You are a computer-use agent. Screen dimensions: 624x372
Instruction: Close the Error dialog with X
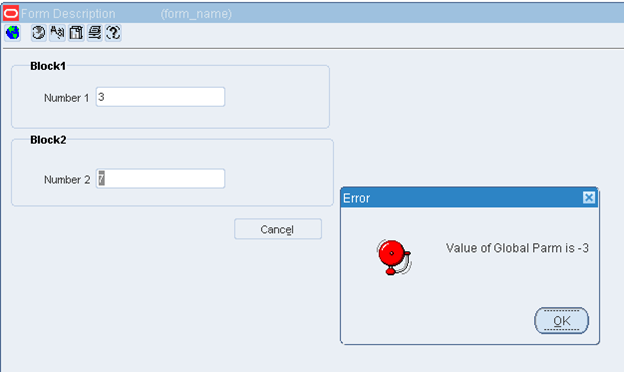[x=589, y=197]
